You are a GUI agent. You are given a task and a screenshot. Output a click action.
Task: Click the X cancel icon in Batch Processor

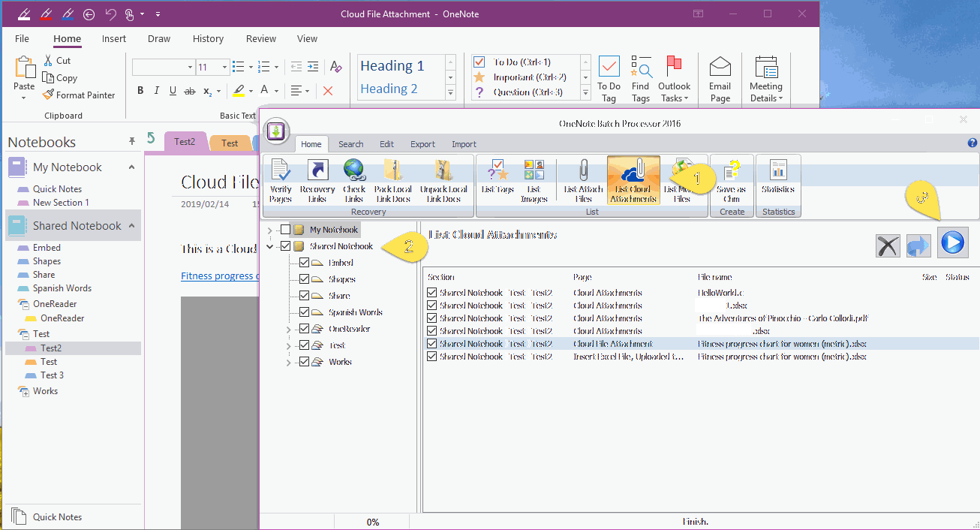pyautogui.click(x=888, y=245)
